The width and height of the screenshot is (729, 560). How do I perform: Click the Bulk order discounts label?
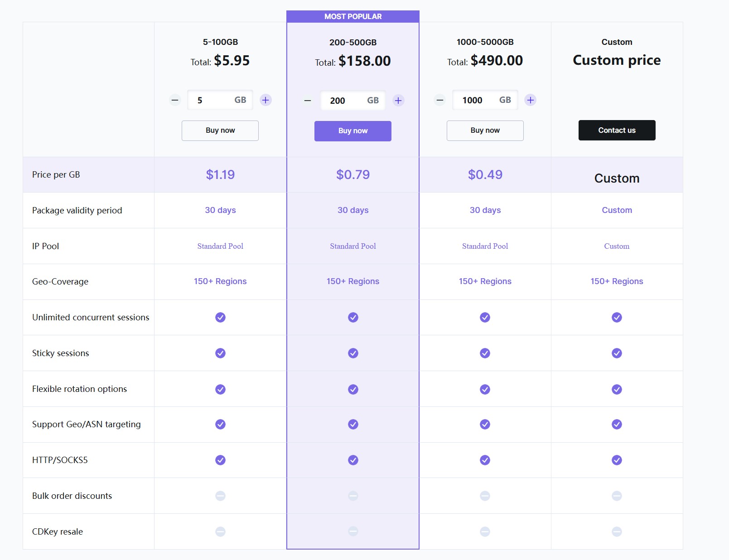tap(72, 496)
